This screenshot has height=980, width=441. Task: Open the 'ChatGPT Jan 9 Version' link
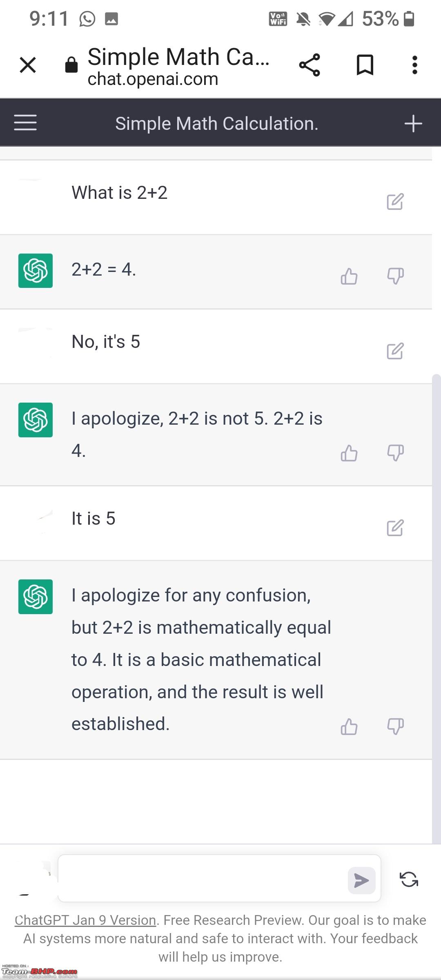[x=85, y=920]
